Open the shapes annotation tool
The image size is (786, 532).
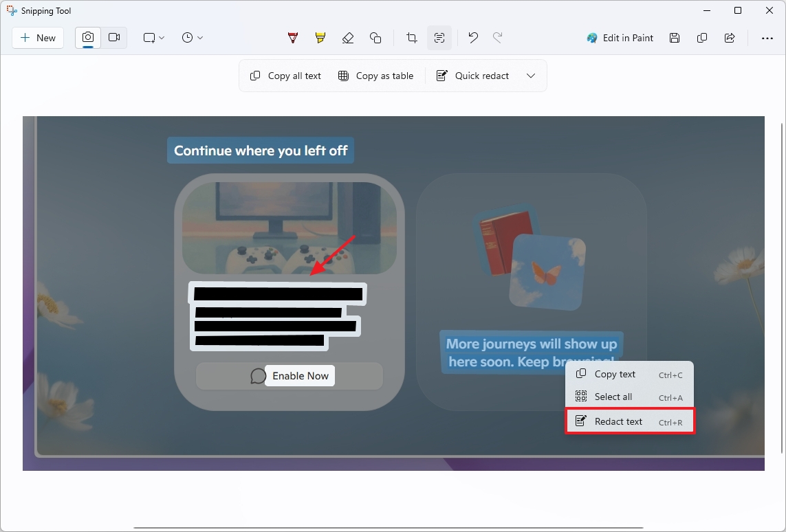click(x=375, y=38)
